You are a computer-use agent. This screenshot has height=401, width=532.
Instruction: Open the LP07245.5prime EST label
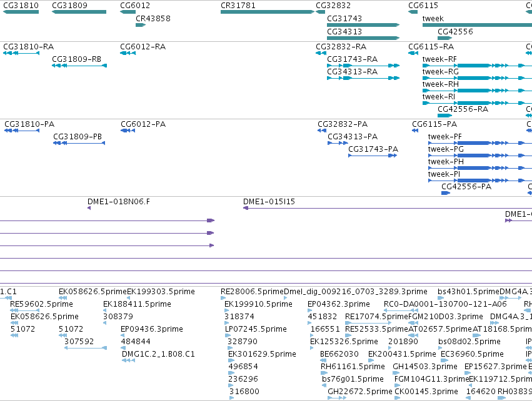click(x=256, y=329)
